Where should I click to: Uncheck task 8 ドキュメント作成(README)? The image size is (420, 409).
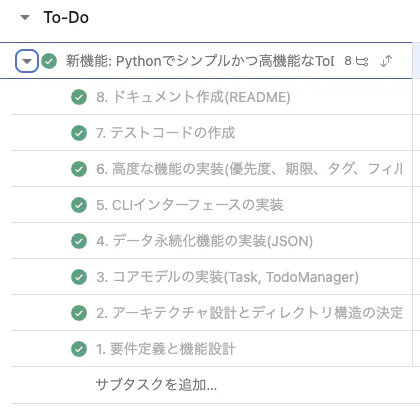[x=79, y=97]
